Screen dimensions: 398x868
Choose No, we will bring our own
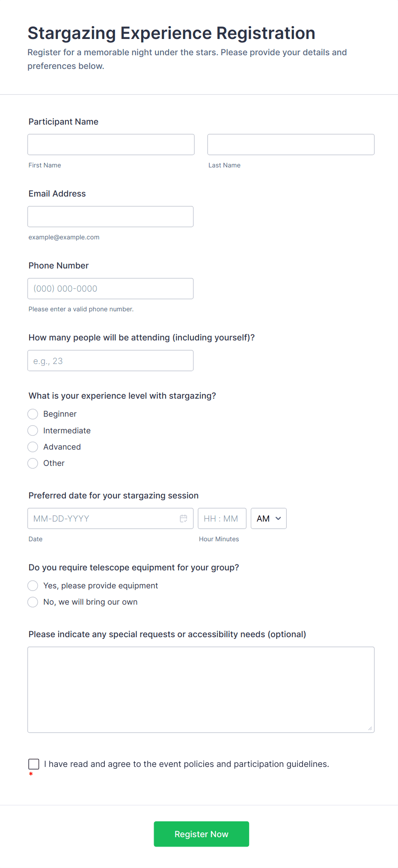coord(33,602)
